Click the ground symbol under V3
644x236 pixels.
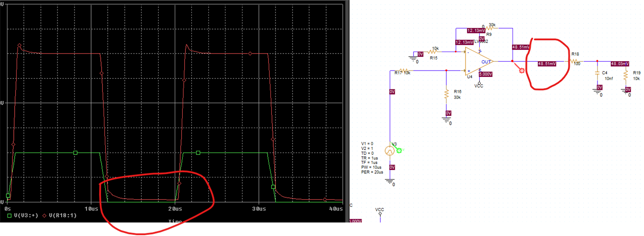390,182
